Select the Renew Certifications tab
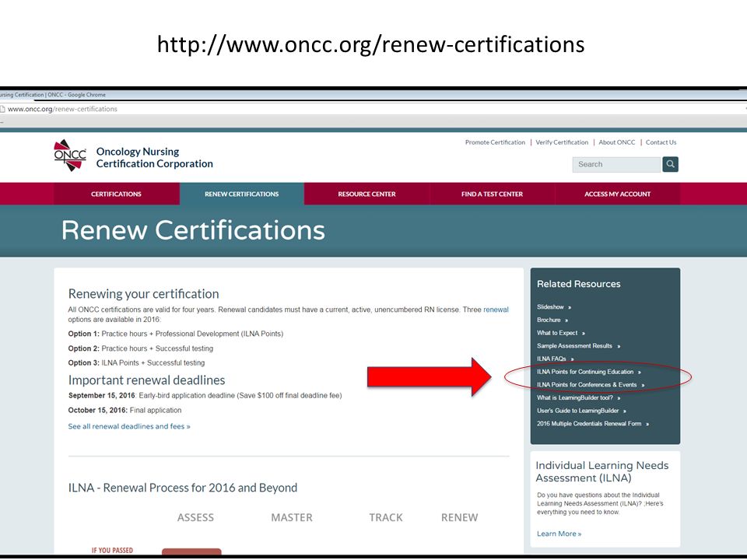 (241, 194)
